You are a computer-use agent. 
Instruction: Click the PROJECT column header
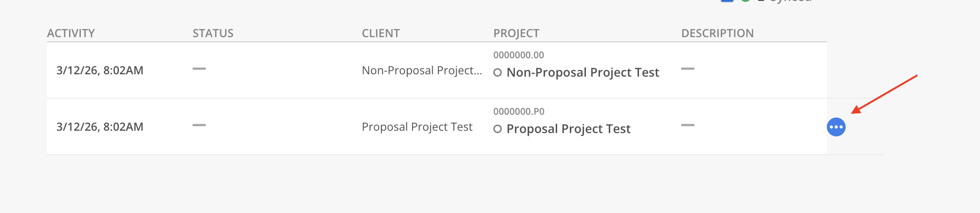point(516,33)
